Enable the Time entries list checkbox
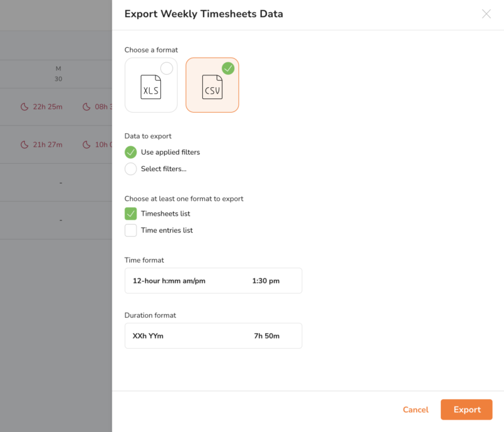The width and height of the screenshot is (504, 432). click(x=131, y=231)
